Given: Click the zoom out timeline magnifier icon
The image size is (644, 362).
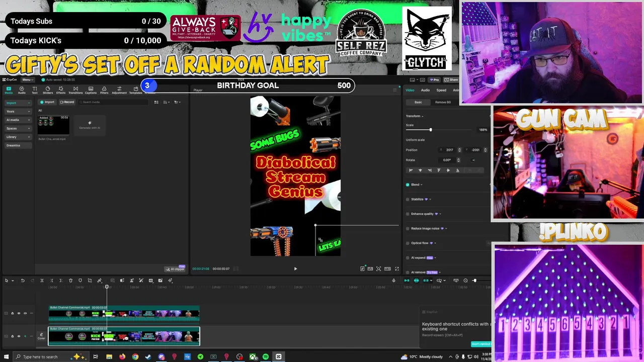Looking at the screenshot, I should 465,281.
